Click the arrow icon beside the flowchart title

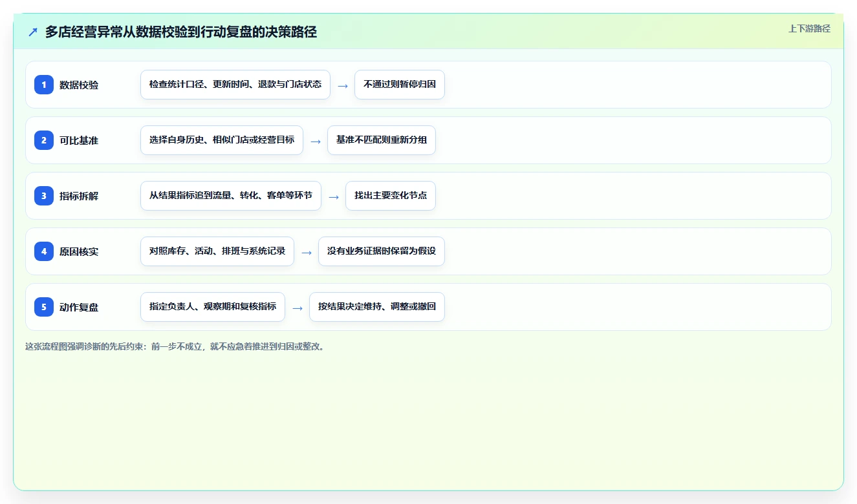33,32
